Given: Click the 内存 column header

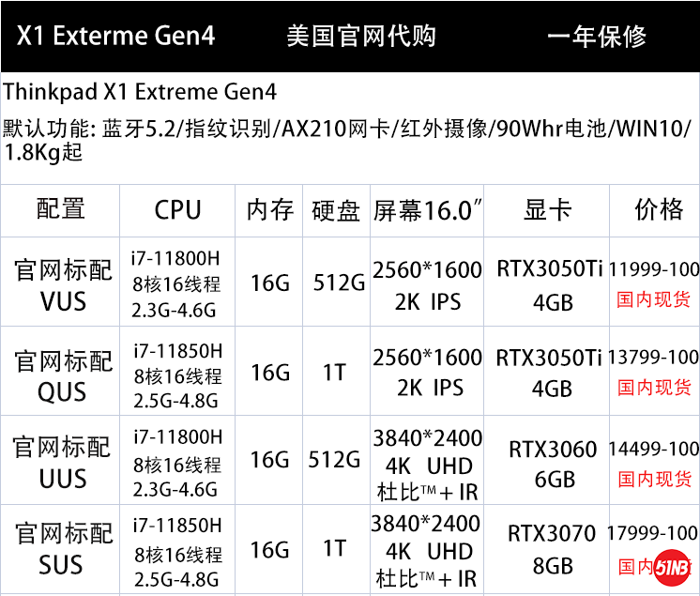Looking at the screenshot, I should pyautogui.click(x=270, y=210).
